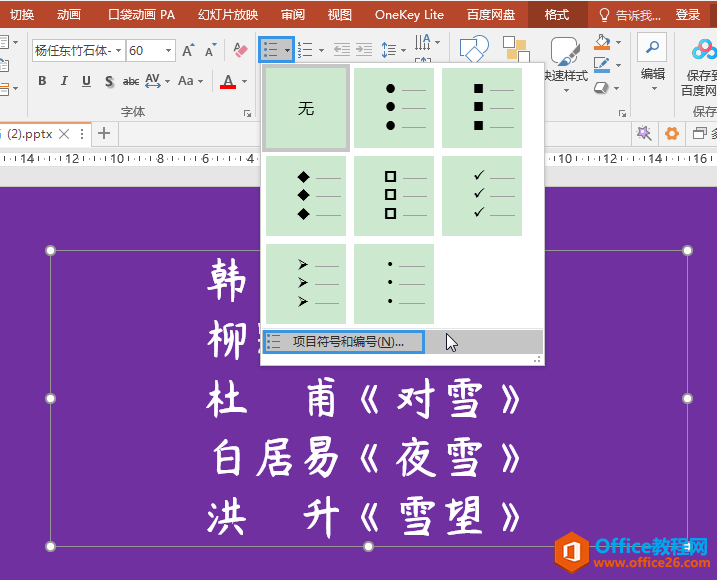Apply the arrow bullet style
717x580 pixels.
click(306, 283)
